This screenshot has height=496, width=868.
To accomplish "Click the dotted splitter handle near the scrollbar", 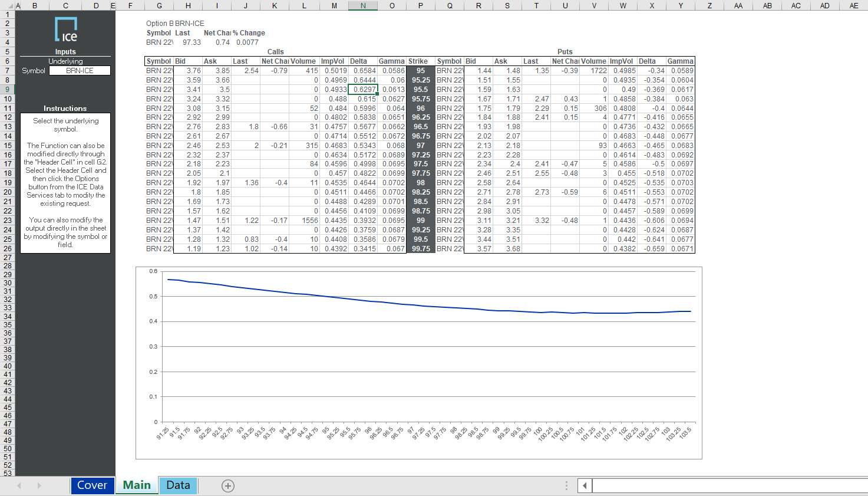I will pos(566,485).
